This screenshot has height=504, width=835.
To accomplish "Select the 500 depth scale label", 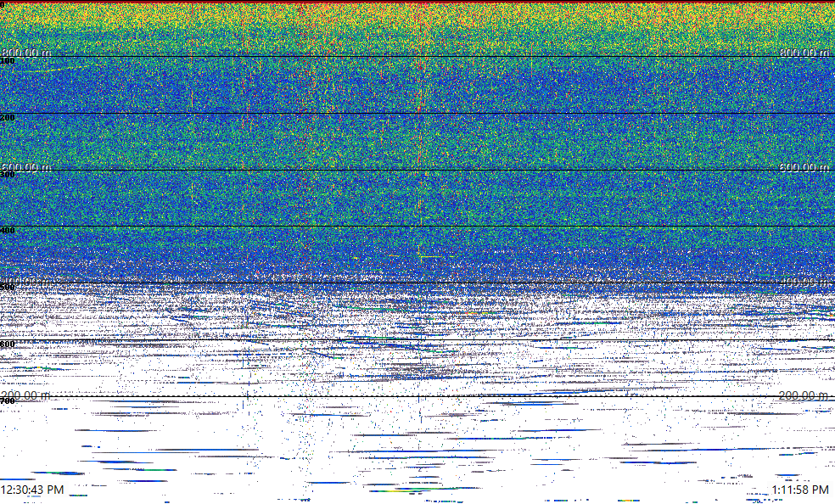I will 8,288.
